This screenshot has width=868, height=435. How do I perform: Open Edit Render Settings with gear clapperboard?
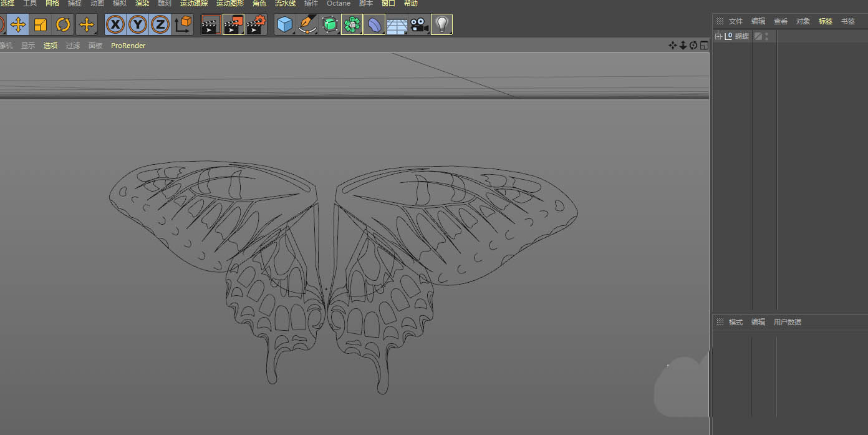click(256, 25)
